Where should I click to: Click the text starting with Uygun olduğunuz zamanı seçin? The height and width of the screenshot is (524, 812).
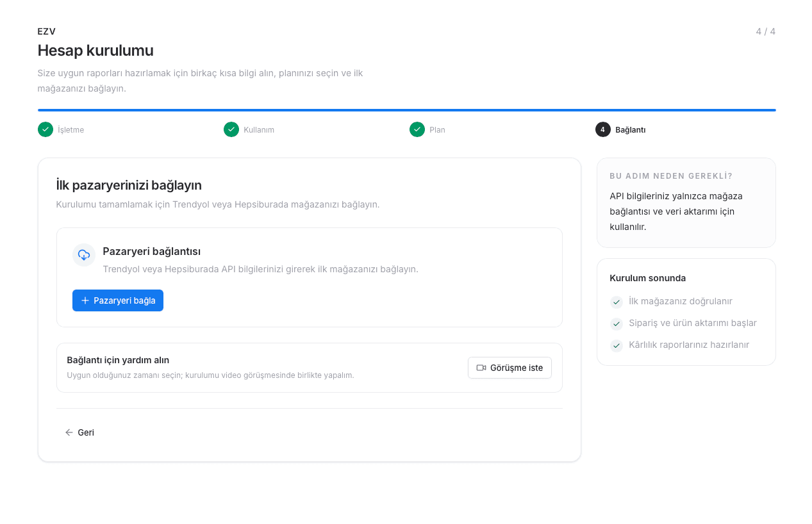[210, 375]
